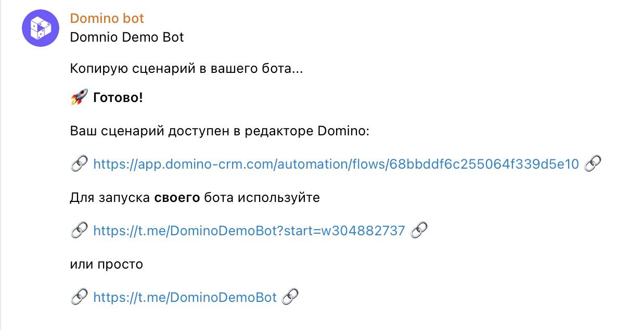Click chain emoji right of start-parameter link

pyautogui.click(x=419, y=231)
